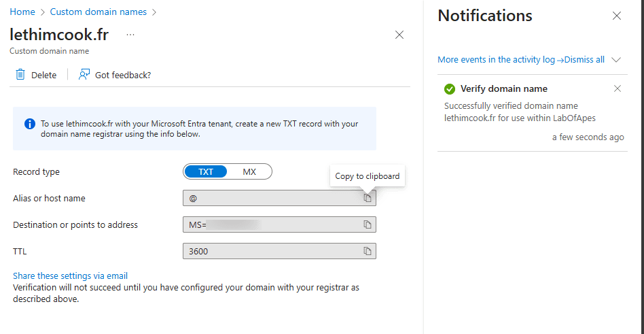644x334 pixels.
Task: Click the Got feedback person icon
Action: (84, 75)
